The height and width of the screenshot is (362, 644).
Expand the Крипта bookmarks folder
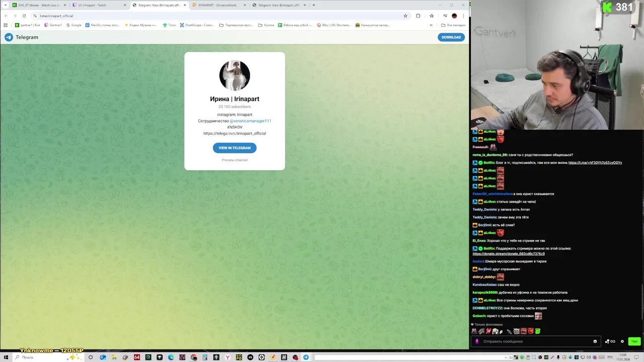click(x=266, y=25)
